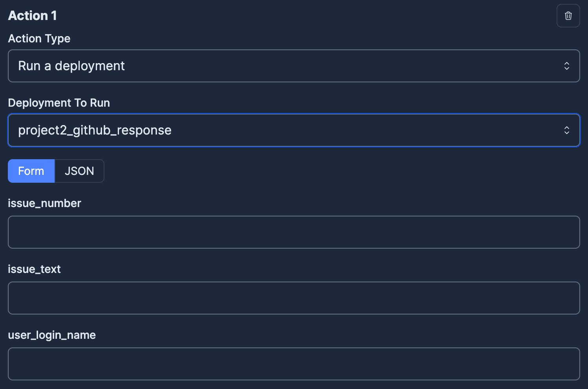Screen dimensions: 588x389
Task: Click the 'issue_text' field label
Action: 34,269
